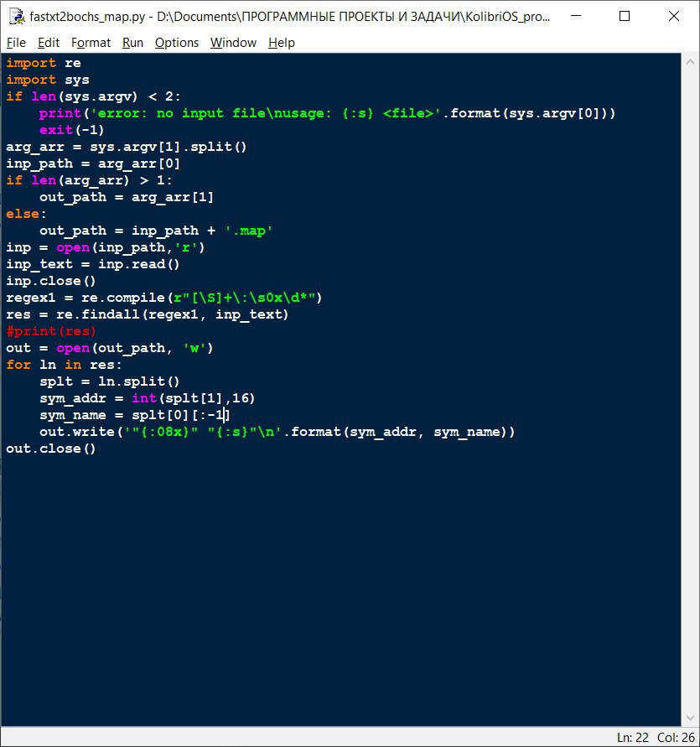Click the scrollbar up arrow
This screenshot has height=747, width=700.
690,61
